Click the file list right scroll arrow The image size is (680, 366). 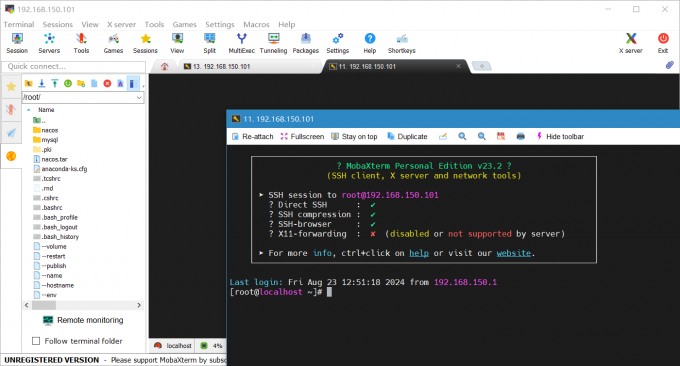point(139,305)
